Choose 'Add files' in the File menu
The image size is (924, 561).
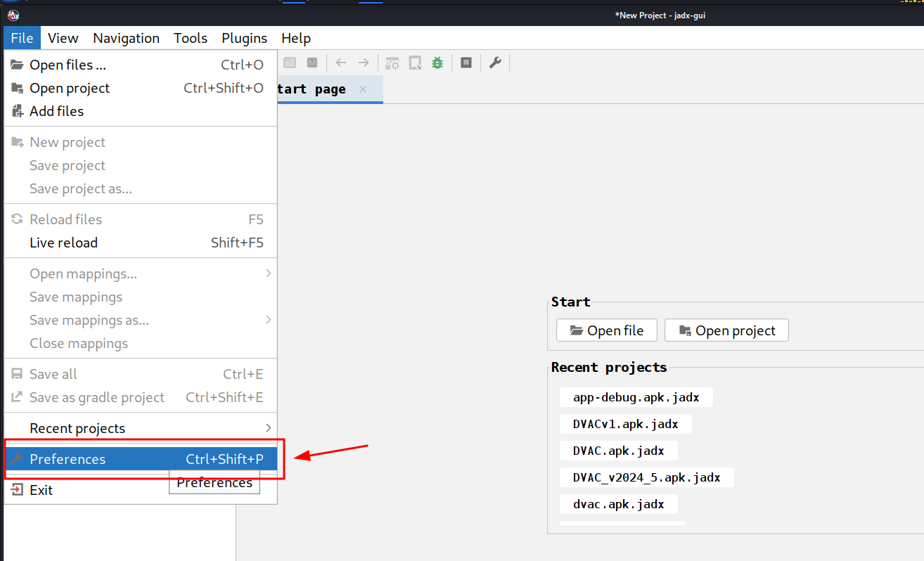tap(56, 110)
